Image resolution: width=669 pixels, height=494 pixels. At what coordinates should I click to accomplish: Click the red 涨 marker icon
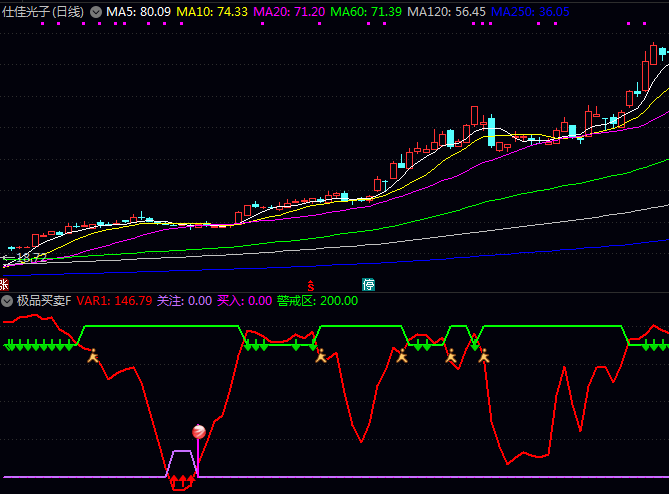coord(5,284)
